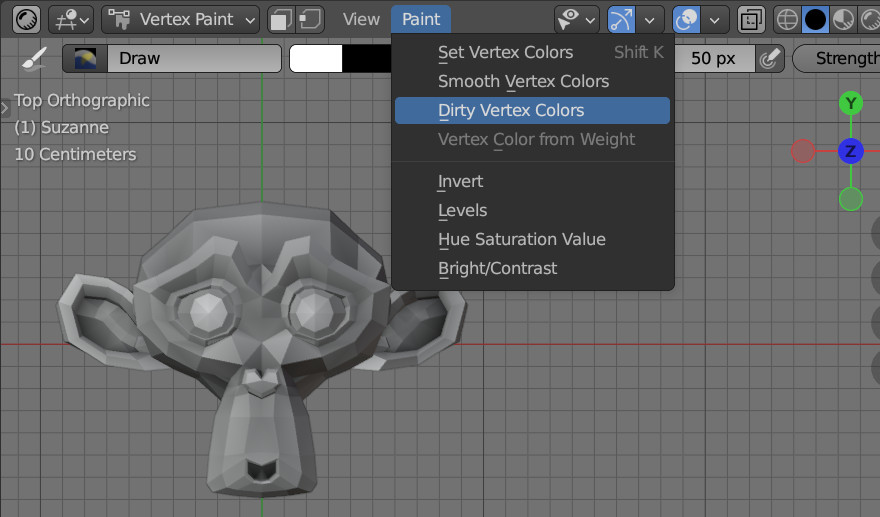Click the Suzanne monkey mesh
The height and width of the screenshot is (517, 880).
(261, 349)
